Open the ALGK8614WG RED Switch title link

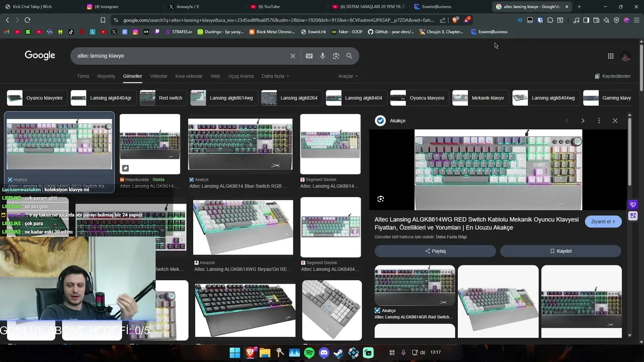476,224
